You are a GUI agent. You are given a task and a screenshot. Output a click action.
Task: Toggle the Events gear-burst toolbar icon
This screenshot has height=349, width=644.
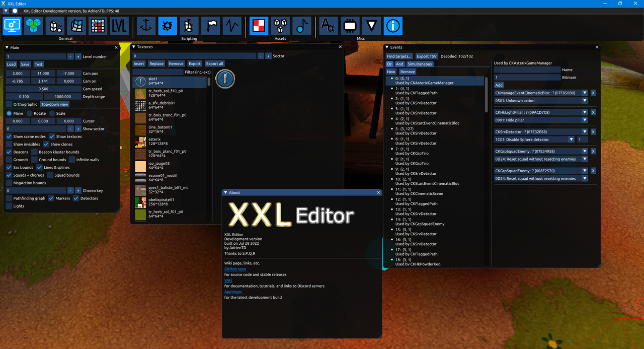pos(168,26)
